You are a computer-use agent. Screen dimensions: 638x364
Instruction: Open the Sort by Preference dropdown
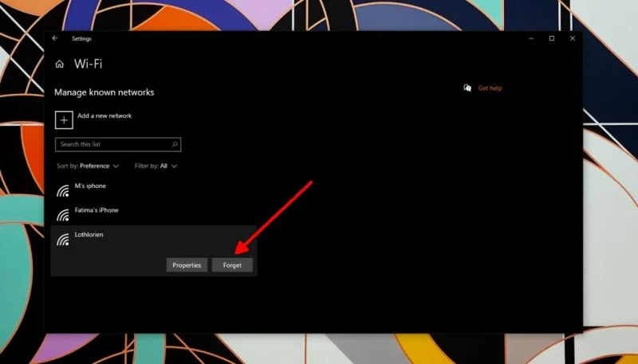point(88,166)
